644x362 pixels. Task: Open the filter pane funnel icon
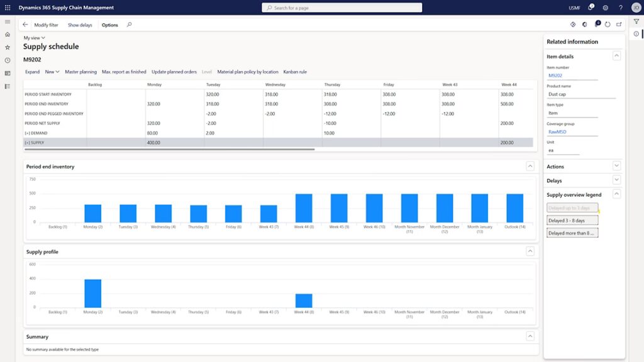[636, 21]
